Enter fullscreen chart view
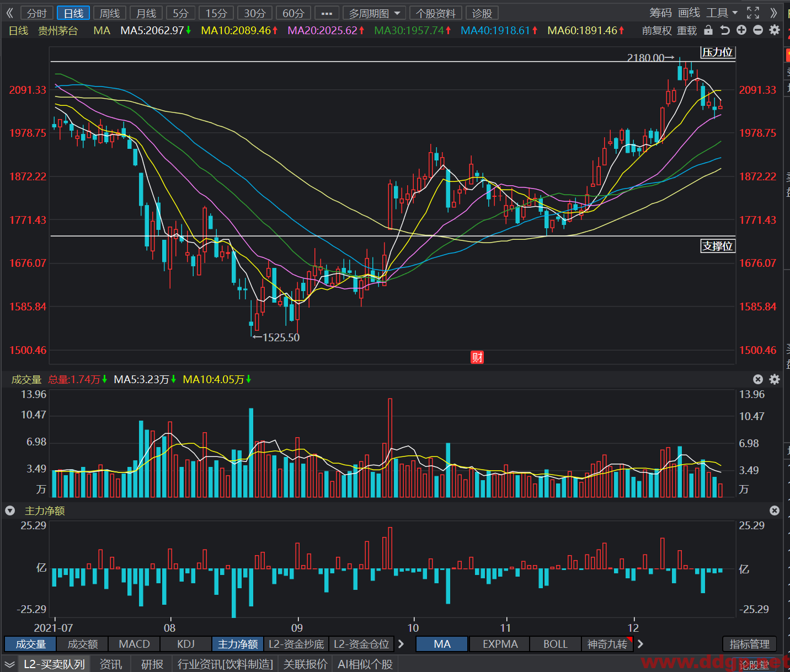 pyautogui.click(x=753, y=13)
